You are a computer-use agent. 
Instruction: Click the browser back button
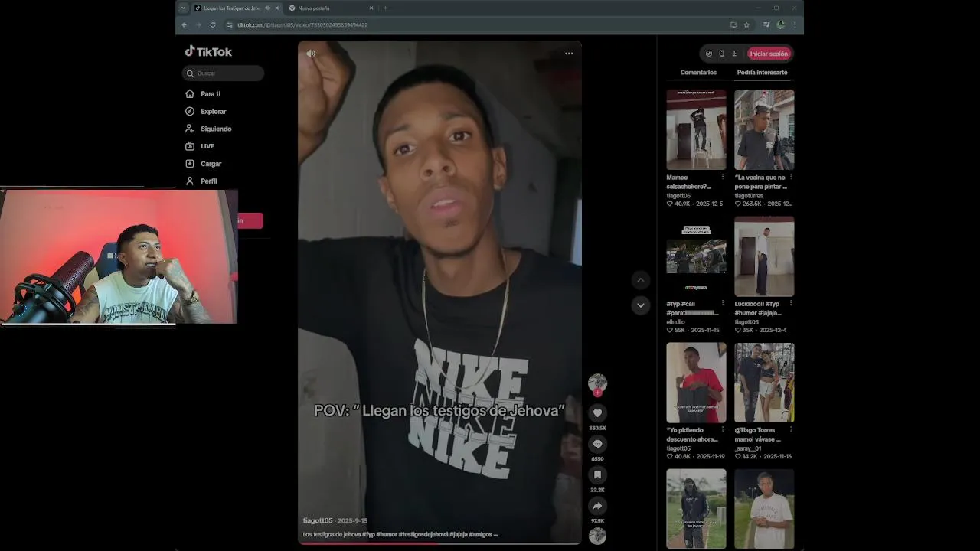coord(184,25)
